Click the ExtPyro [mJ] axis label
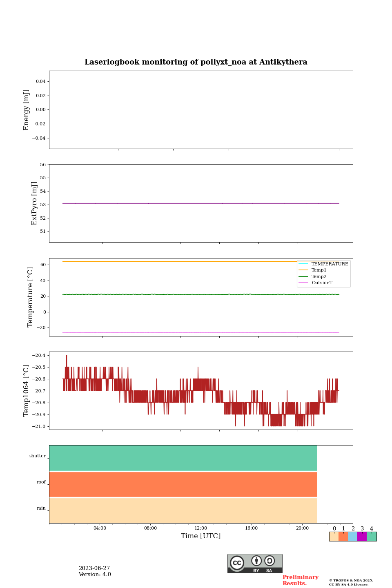The image size is (392, 588). coord(35,203)
